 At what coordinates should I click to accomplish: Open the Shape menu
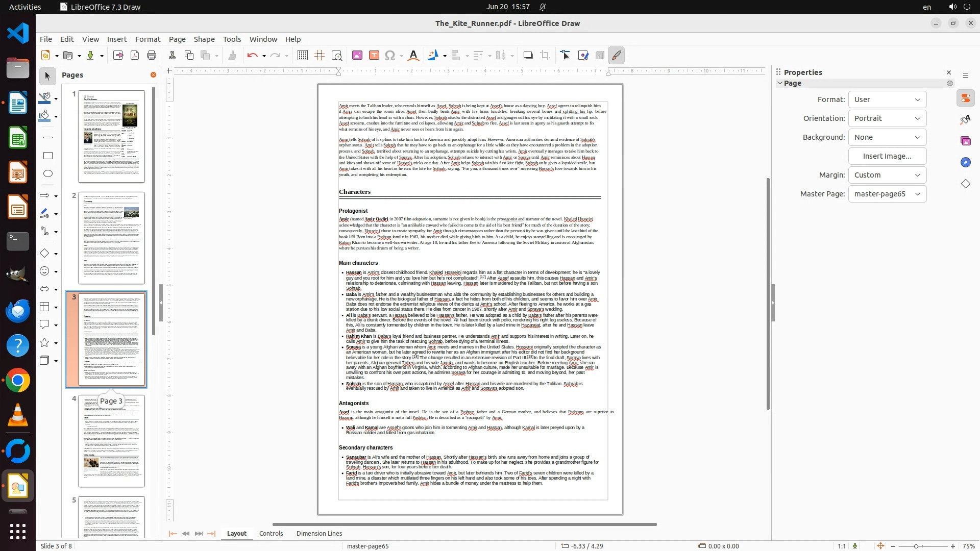click(204, 39)
